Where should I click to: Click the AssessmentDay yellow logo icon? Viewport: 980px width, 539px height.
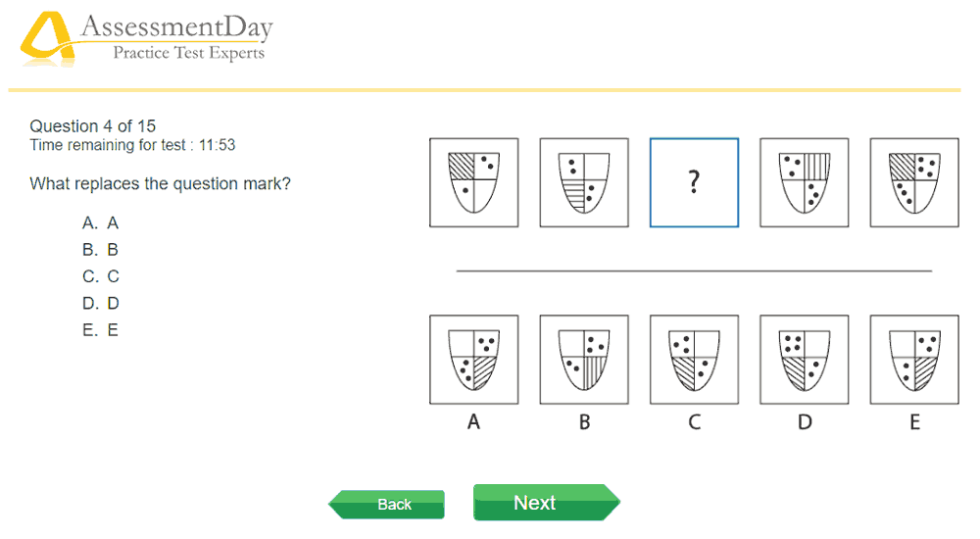click(x=47, y=39)
